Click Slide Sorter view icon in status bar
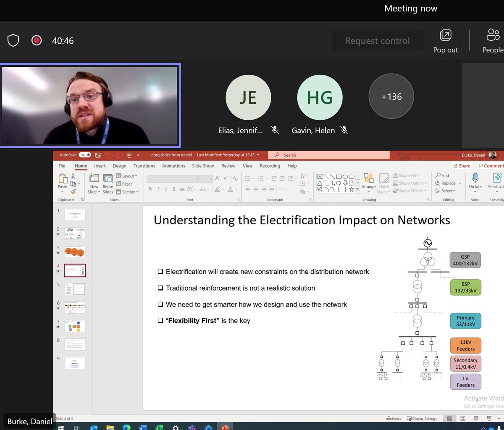504x430 pixels. (x=463, y=418)
